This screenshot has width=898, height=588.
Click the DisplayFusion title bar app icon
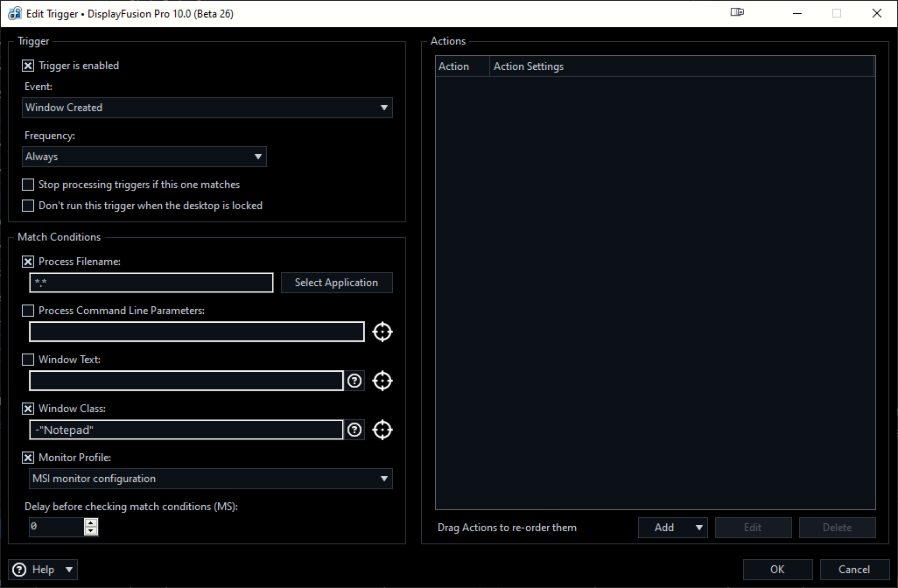pyautogui.click(x=15, y=14)
